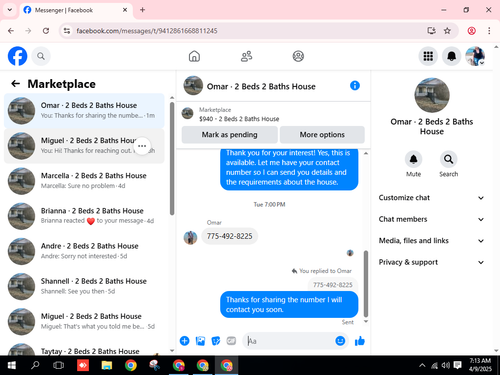The width and height of the screenshot is (500, 375).
Task: Expand Media, files and links section
Action: click(x=431, y=241)
